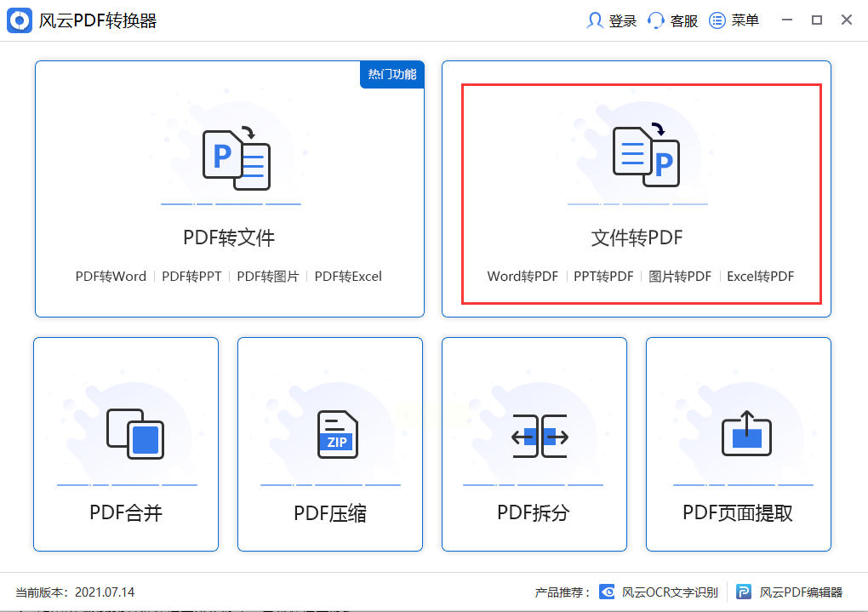This screenshot has width=868, height=612.
Task: Click the PDF页面提取 upload box icon
Action: coord(747,433)
